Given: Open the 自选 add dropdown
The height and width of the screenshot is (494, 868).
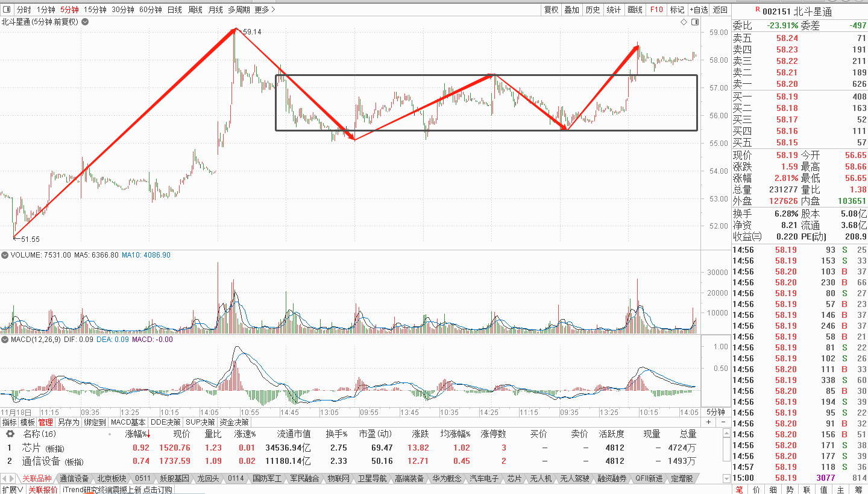Looking at the screenshot, I should point(698,10).
